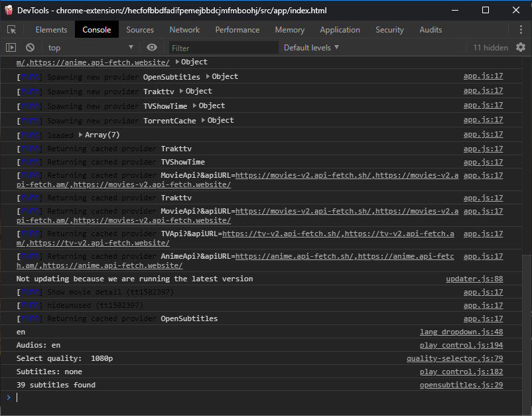Maximize the DevTools window
532x416 pixels.
[x=486, y=10]
